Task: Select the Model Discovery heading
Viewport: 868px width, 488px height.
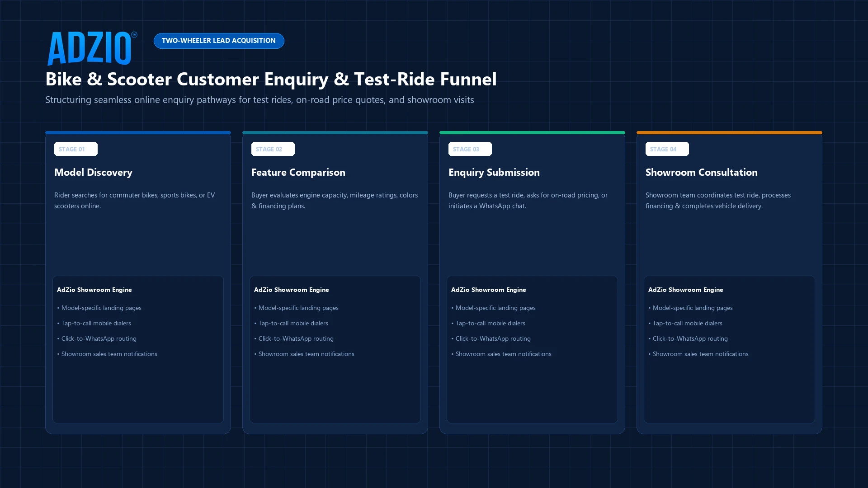Action: 93,173
